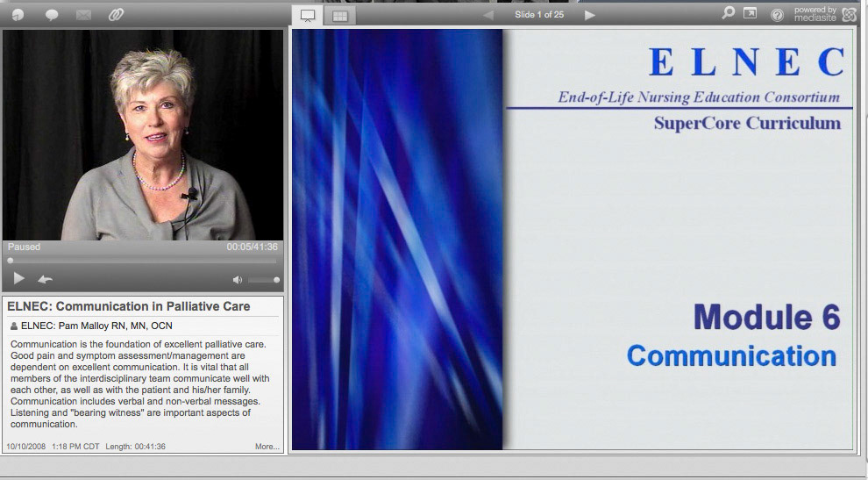868x480 pixels.
Task: Click the presenter video frame
Action: (143, 134)
